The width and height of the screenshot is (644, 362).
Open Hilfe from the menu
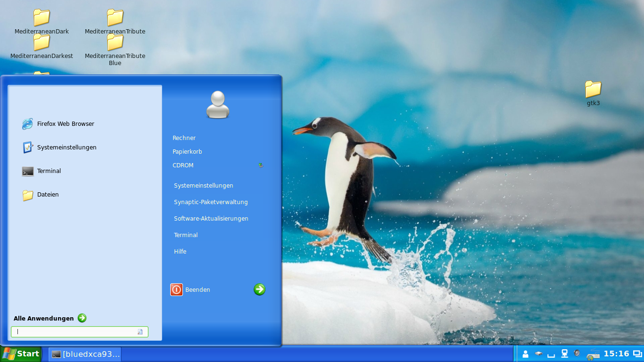[180, 252]
